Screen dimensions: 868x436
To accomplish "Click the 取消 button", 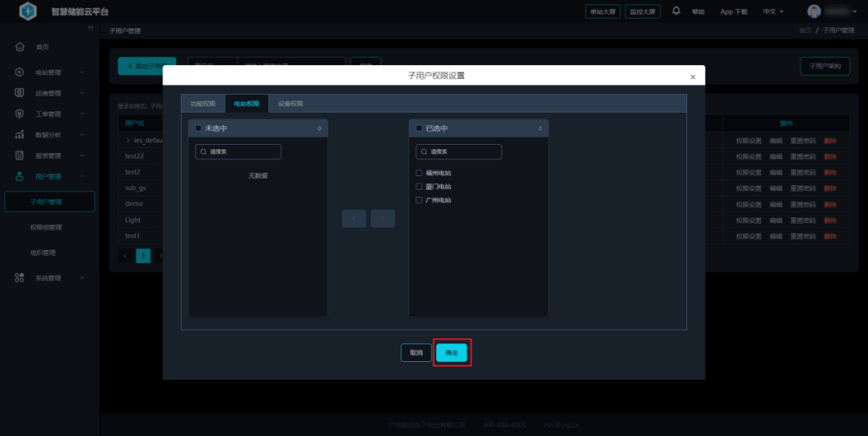I will pyautogui.click(x=416, y=353).
